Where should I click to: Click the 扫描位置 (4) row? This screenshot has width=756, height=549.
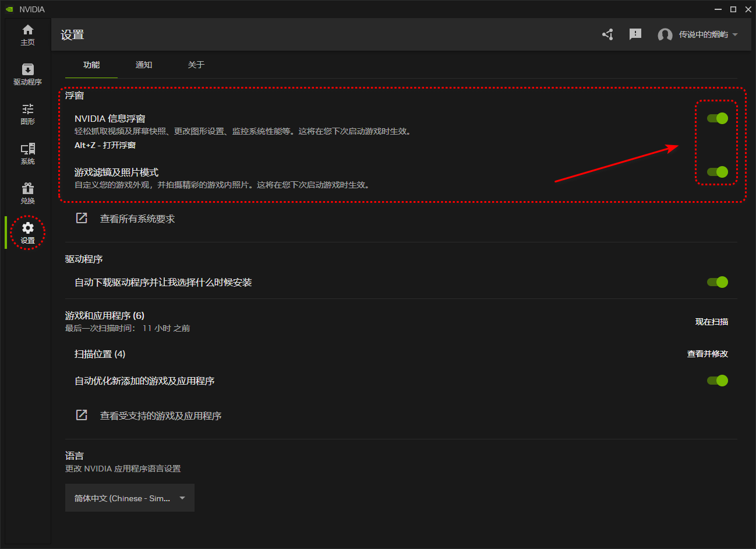pyautogui.click(x=401, y=354)
